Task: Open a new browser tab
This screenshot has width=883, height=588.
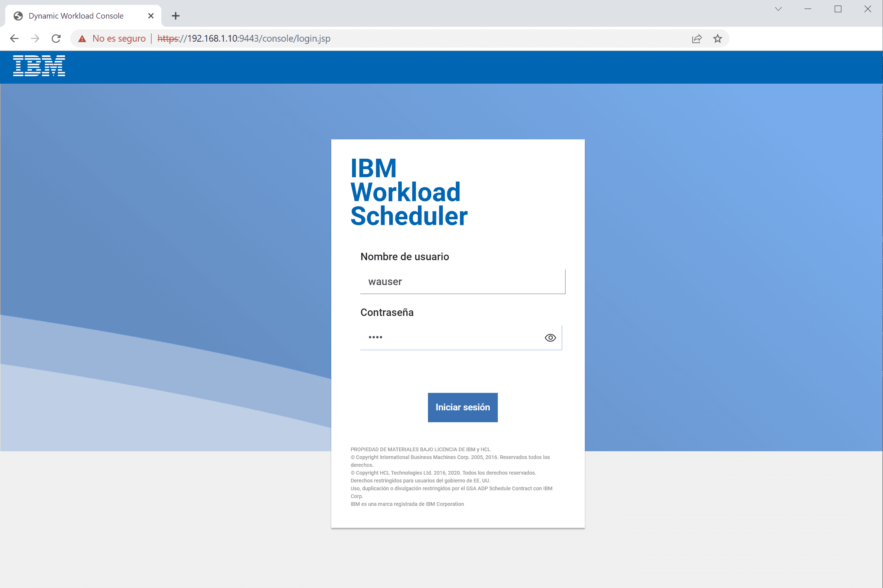Action: pyautogui.click(x=175, y=16)
